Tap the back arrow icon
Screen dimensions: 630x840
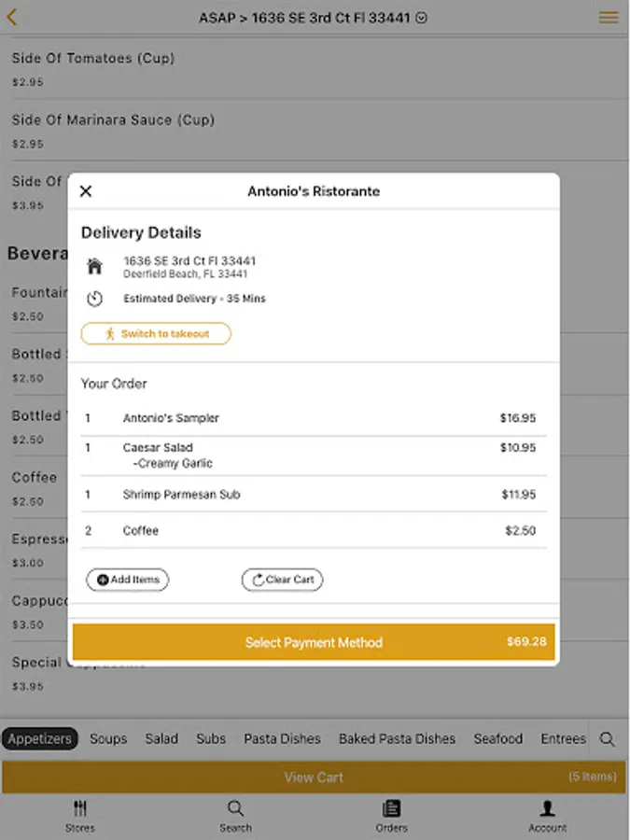[12, 18]
